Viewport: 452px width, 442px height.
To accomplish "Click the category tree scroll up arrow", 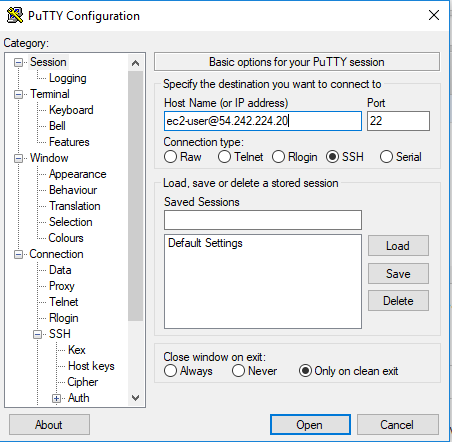I will pos(135,63).
